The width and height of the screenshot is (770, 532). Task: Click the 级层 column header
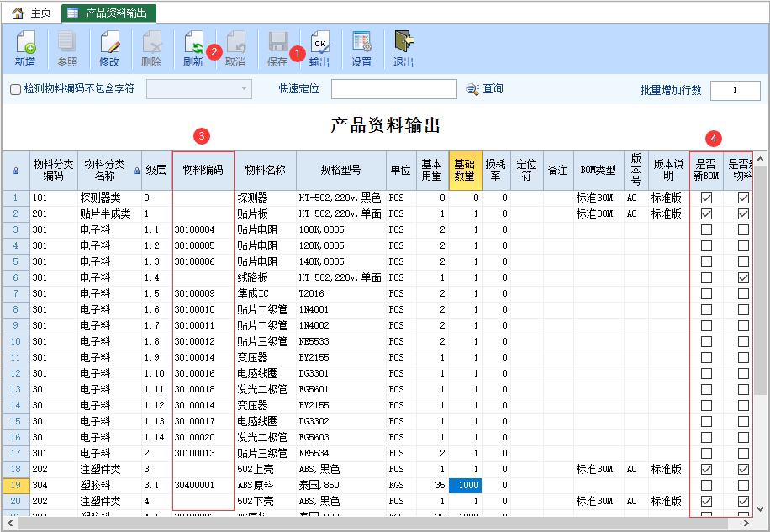coord(156,171)
